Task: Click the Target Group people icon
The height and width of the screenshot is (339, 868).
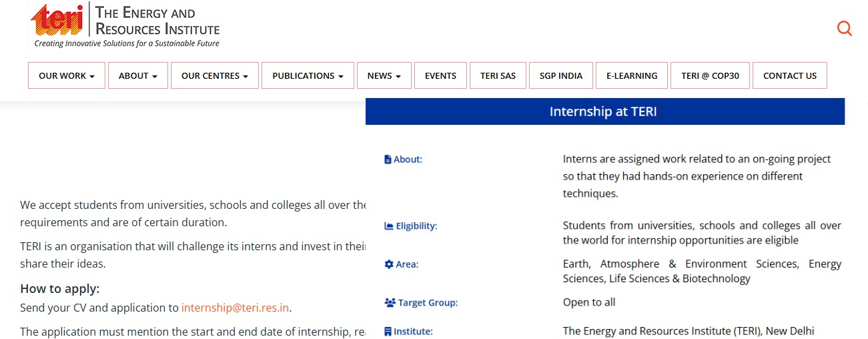Action: 390,303
